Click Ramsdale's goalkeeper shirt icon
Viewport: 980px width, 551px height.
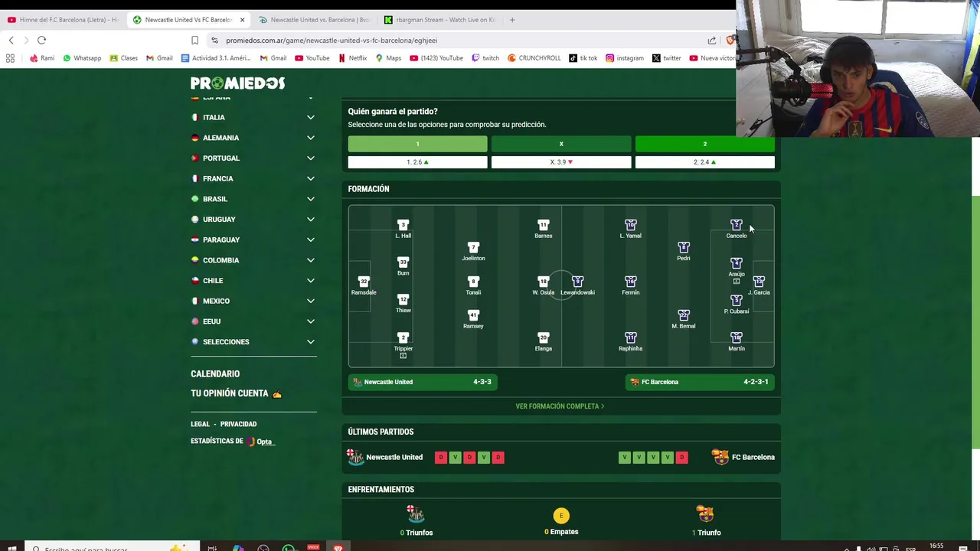tap(364, 282)
